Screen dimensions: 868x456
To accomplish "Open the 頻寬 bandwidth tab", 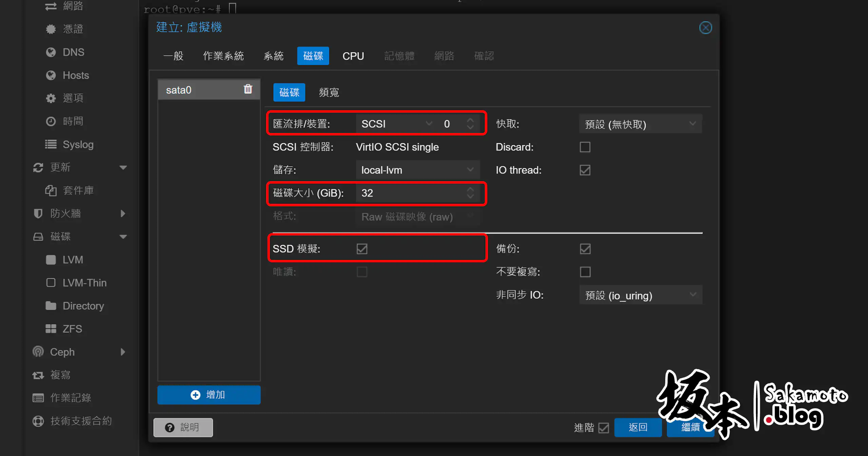I will (x=329, y=92).
